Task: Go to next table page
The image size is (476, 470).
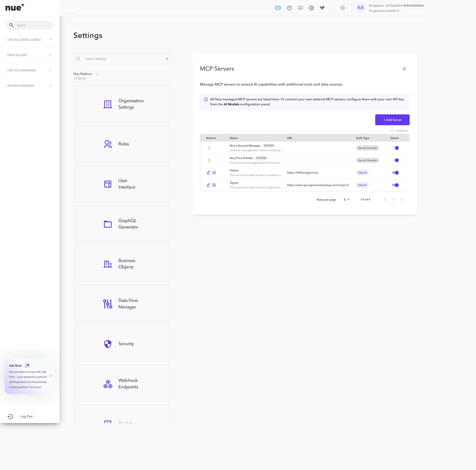Action: tap(401, 200)
